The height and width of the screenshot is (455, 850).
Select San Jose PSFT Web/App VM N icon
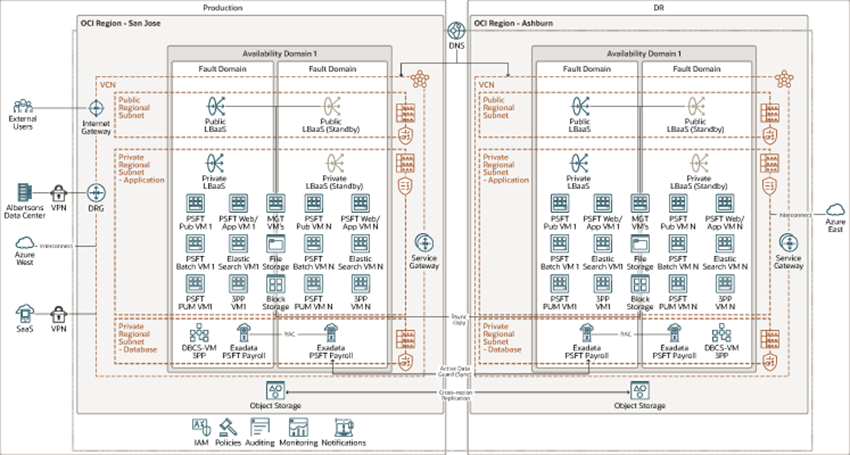[x=360, y=203]
